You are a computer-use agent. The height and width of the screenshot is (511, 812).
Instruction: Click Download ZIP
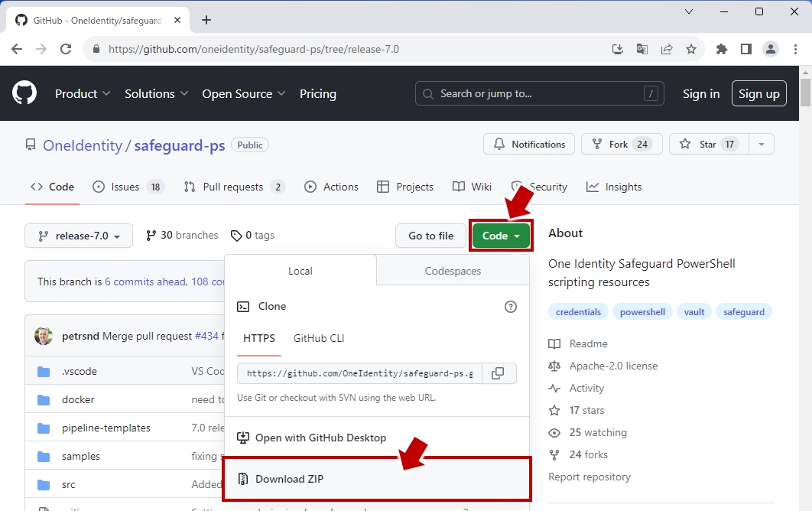(376, 479)
